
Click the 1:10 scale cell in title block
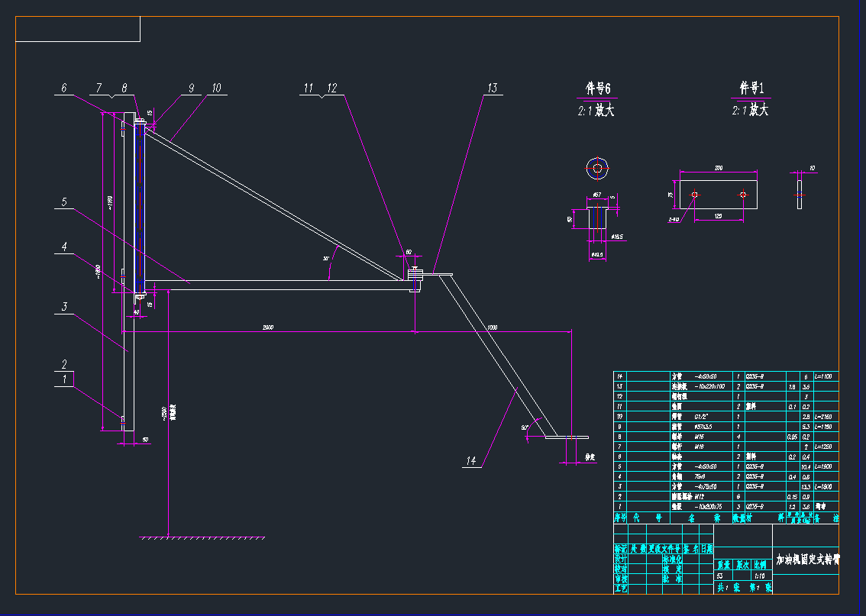point(759,576)
